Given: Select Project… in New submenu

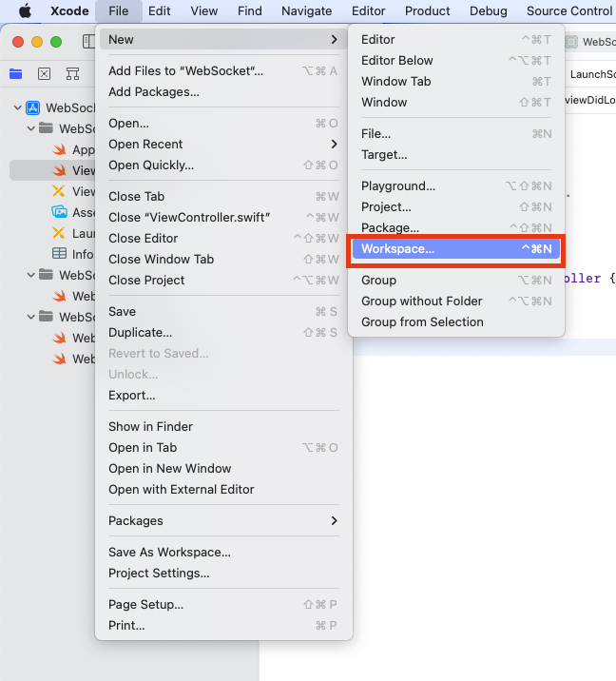Looking at the screenshot, I should [x=455, y=206].
